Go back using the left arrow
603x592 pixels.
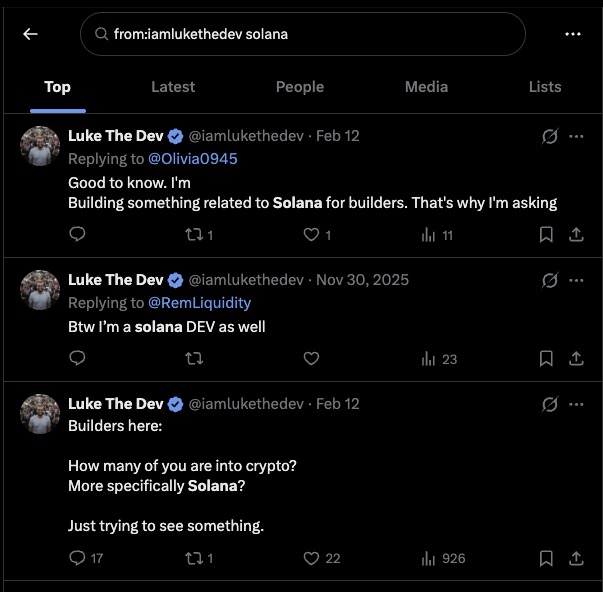[x=30, y=34]
